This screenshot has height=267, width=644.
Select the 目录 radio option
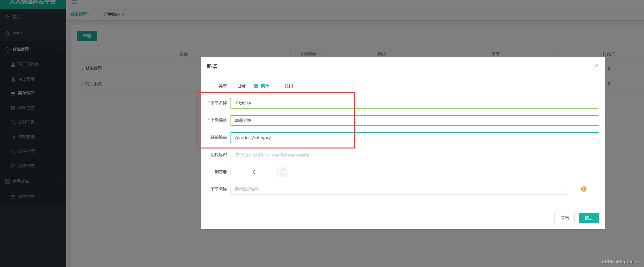[x=232, y=86]
